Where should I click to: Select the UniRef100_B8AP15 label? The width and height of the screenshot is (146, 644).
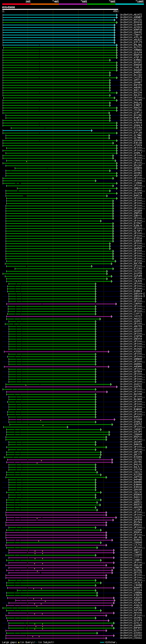tap(131, 55)
